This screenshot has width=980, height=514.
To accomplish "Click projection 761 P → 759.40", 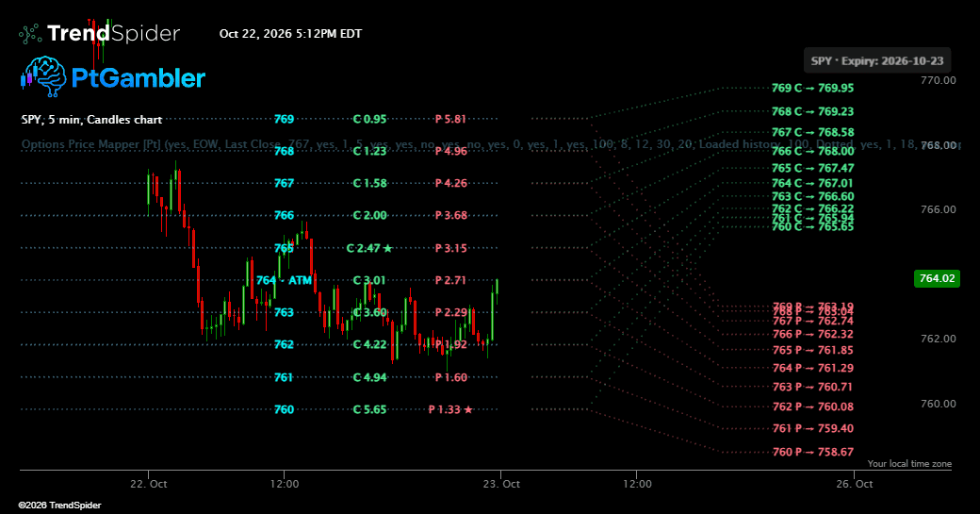I will (x=812, y=428).
